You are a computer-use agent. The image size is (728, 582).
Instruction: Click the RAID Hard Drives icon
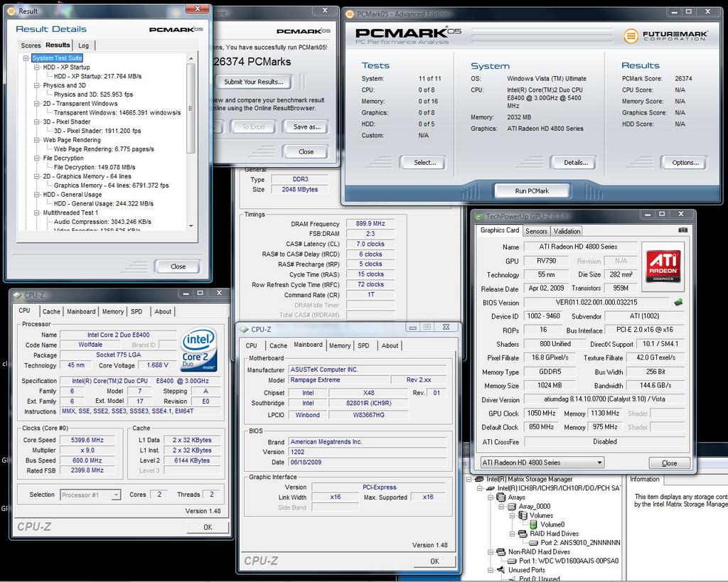[523, 534]
